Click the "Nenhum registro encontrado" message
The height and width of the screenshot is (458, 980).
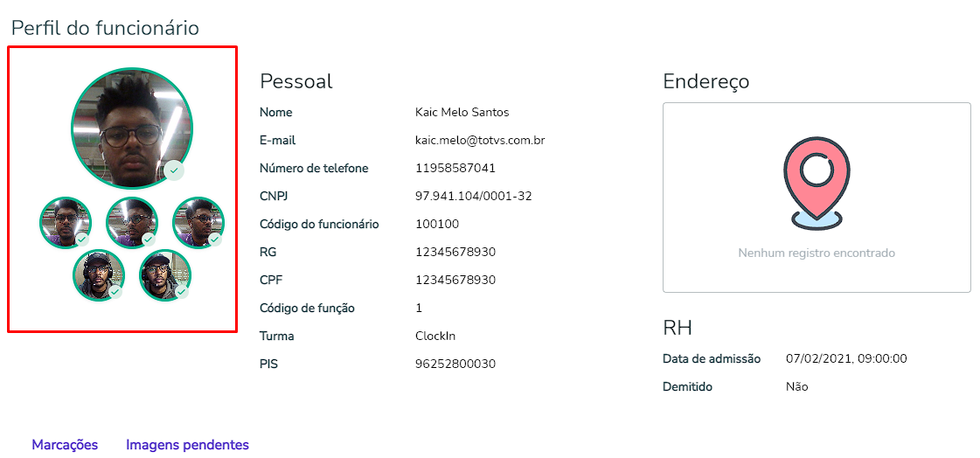click(817, 253)
